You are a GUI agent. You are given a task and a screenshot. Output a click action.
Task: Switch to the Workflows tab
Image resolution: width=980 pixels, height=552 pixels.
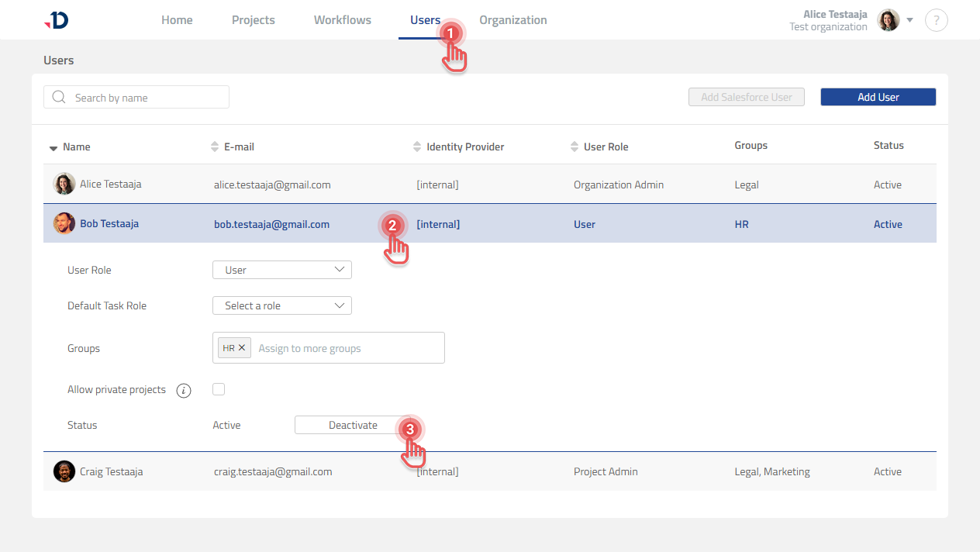(342, 20)
